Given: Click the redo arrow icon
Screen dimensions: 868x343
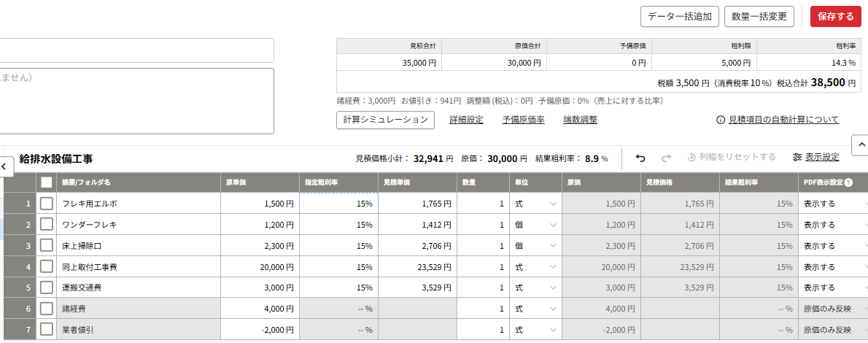Looking at the screenshot, I should pyautogui.click(x=665, y=158).
